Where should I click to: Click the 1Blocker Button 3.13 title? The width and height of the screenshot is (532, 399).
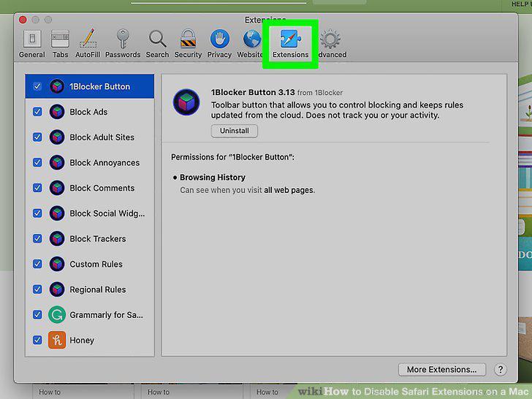point(253,92)
